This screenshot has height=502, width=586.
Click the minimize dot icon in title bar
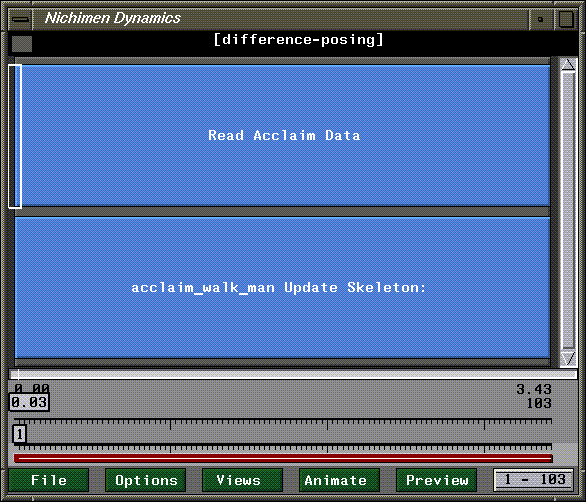[540, 19]
